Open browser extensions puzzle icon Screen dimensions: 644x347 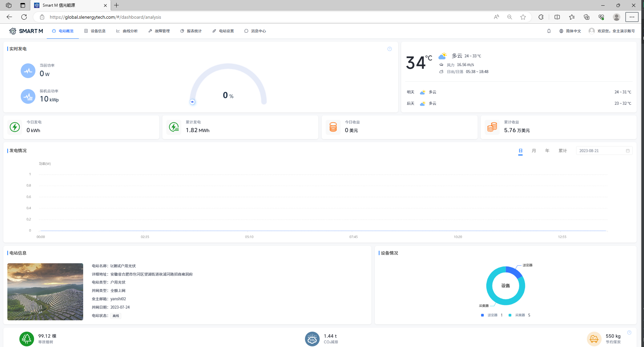coord(541,17)
